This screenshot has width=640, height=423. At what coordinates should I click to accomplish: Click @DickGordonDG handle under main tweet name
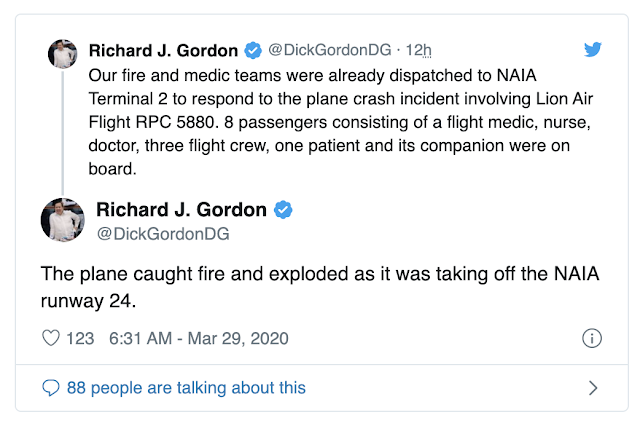pos(163,233)
